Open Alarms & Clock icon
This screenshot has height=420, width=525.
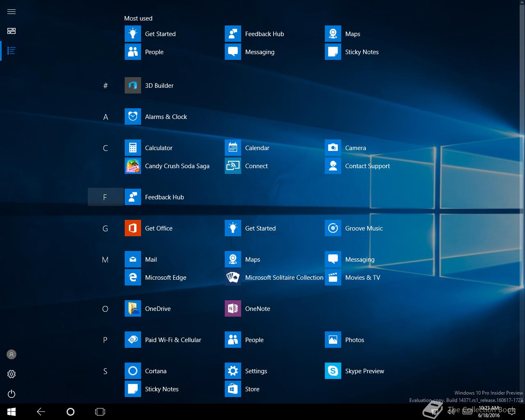pos(133,116)
